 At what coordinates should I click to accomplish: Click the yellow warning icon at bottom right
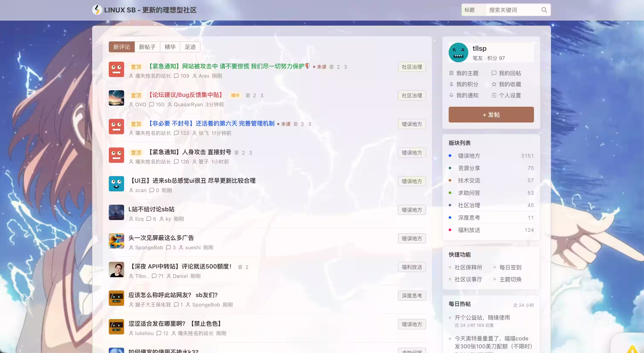[x=632, y=349]
